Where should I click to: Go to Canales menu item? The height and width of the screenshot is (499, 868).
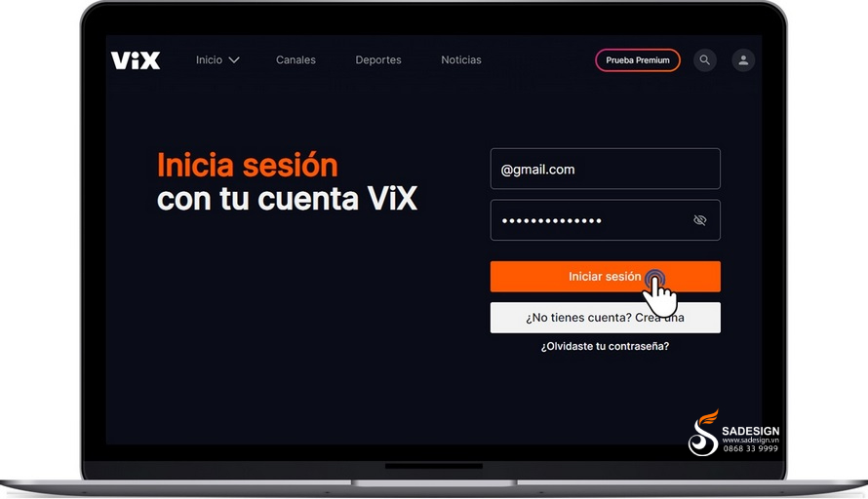tap(296, 59)
